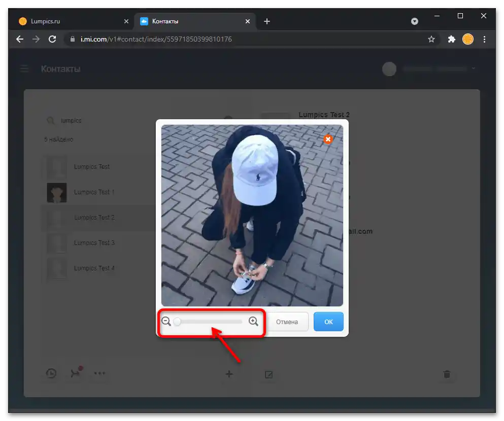The height and width of the screenshot is (421, 504).
Task: Add a new contact with plus icon
Action: [x=229, y=374]
